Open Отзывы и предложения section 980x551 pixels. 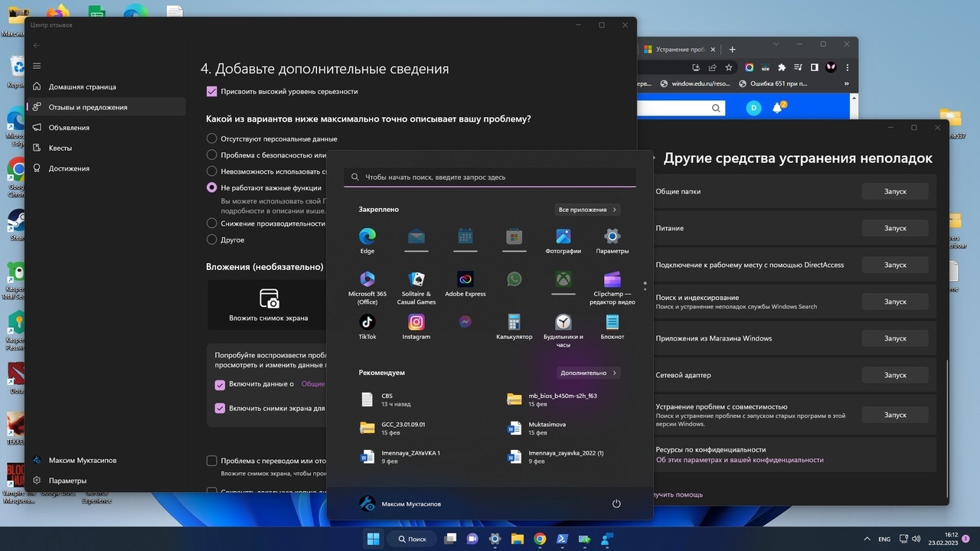coord(106,107)
